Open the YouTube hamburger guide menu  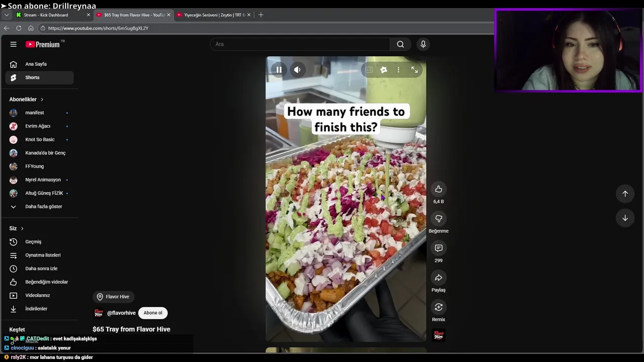(14, 44)
